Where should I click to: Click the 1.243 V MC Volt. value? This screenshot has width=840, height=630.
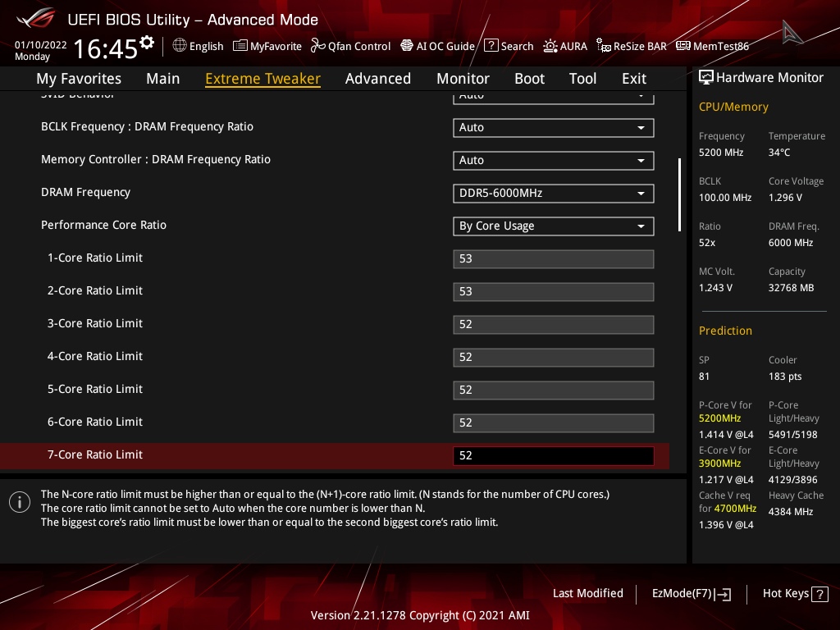pyautogui.click(x=715, y=288)
